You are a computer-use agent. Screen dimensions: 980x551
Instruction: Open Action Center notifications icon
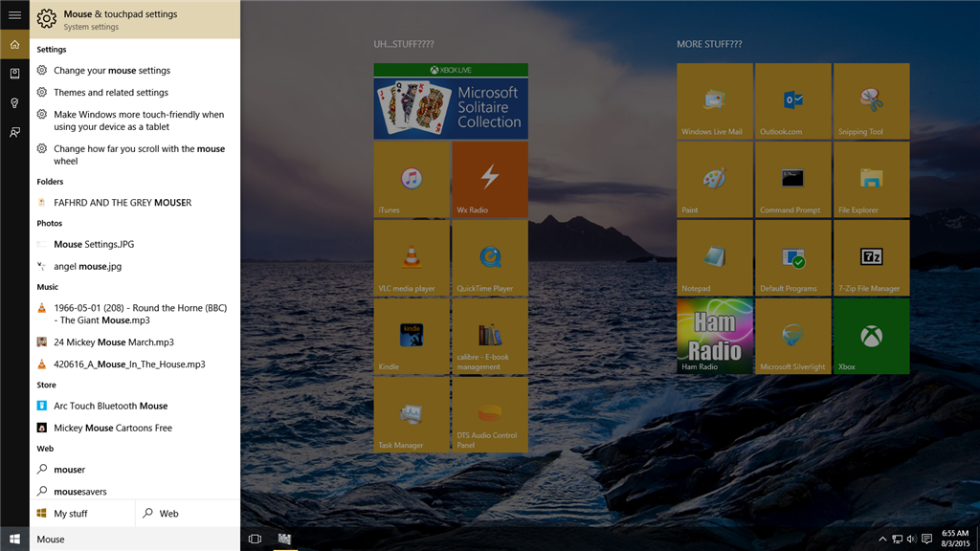tap(926, 540)
